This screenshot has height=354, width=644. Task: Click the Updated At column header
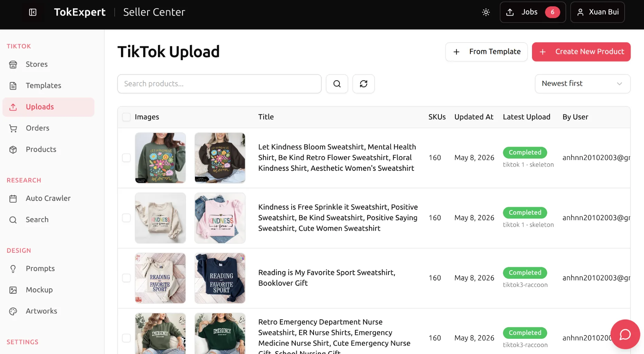tap(474, 117)
